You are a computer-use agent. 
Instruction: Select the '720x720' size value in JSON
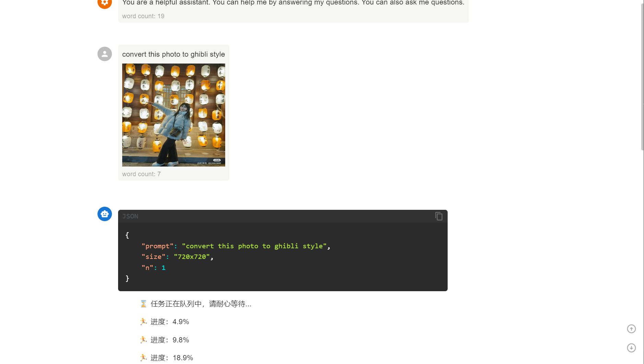[192, 257]
